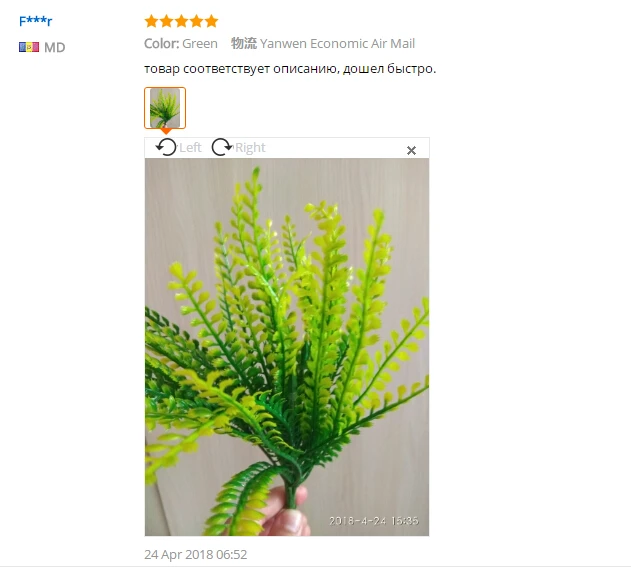Close the enlarged photo viewer
631x572 pixels.
(411, 151)
